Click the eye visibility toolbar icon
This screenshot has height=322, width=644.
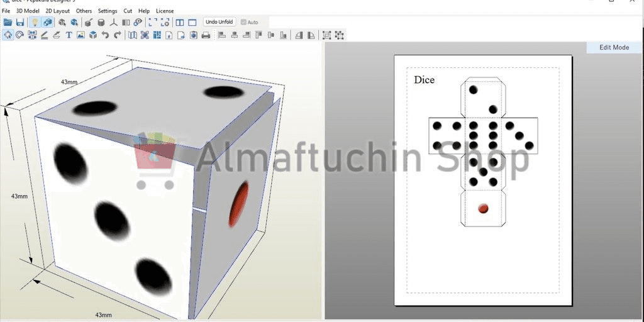(x=138, y=22)
